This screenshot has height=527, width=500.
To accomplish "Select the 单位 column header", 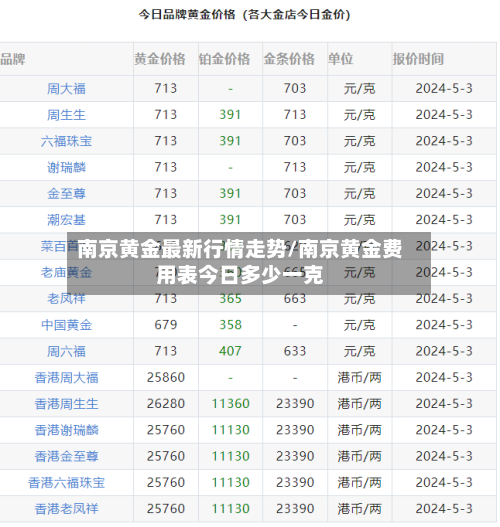I will [341, 59].
